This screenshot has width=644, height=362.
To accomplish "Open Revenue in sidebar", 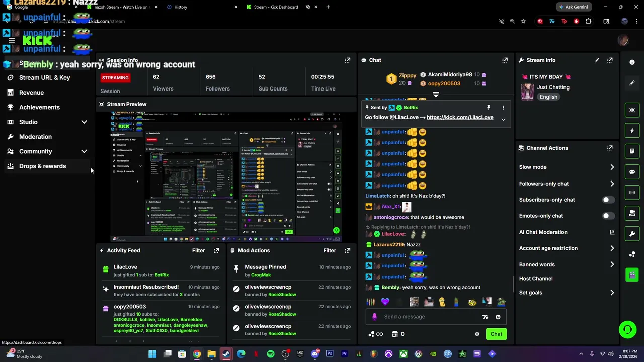I will pyautogui.click(x=31, y=93).
